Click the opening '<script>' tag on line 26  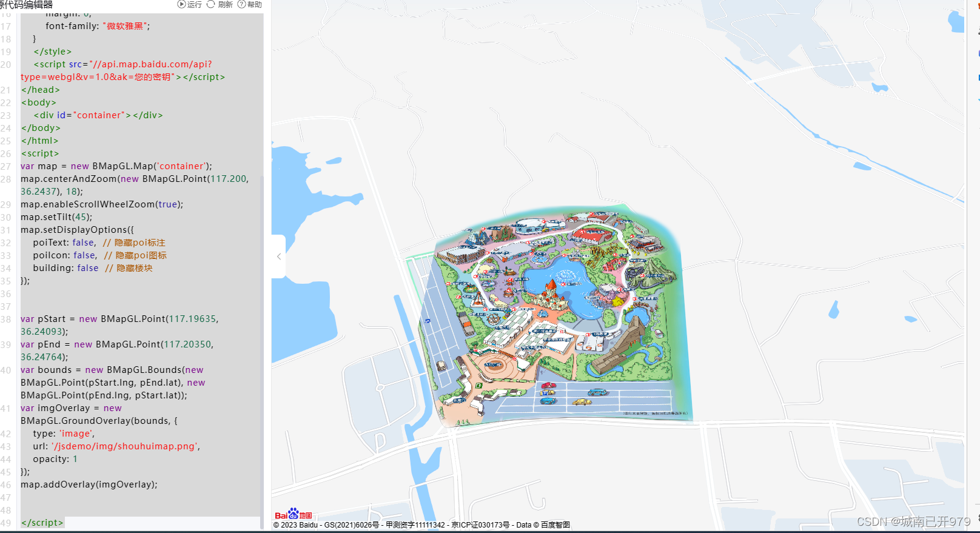pos(40,153)
